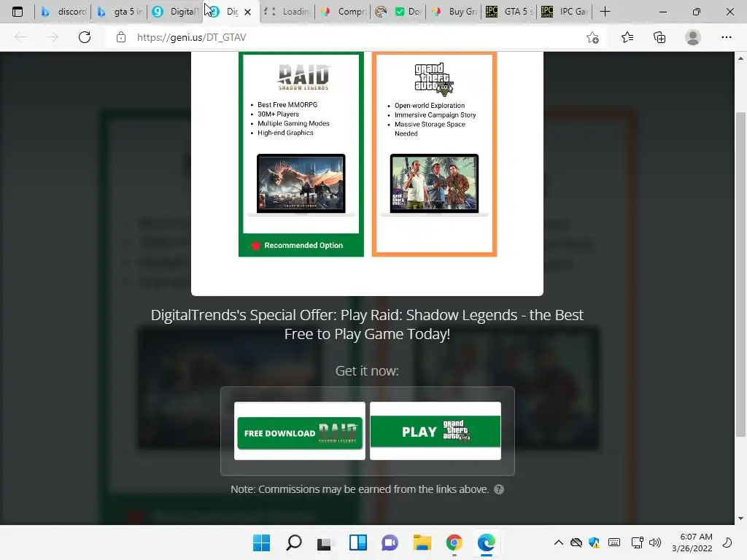The image size is (747, 560).
Task: Open clock and calendar 6:07 AM
Action: click(692, 542)
